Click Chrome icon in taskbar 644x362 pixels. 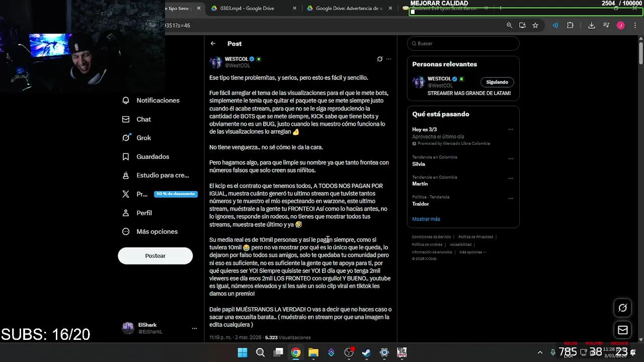pyautogui.click(x=296, y=352)
